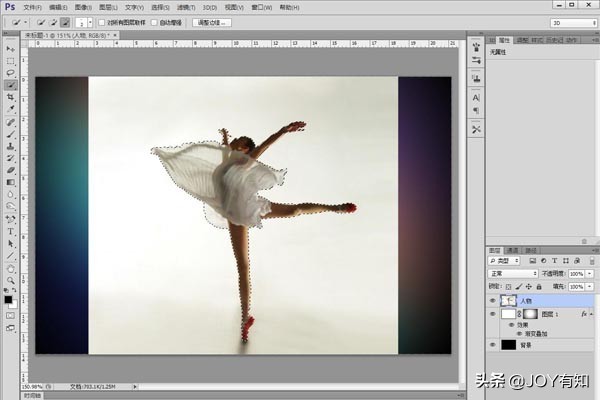Select the Move tool
The width and height of the screenshot is (600, 400).
tap(10, 47)
